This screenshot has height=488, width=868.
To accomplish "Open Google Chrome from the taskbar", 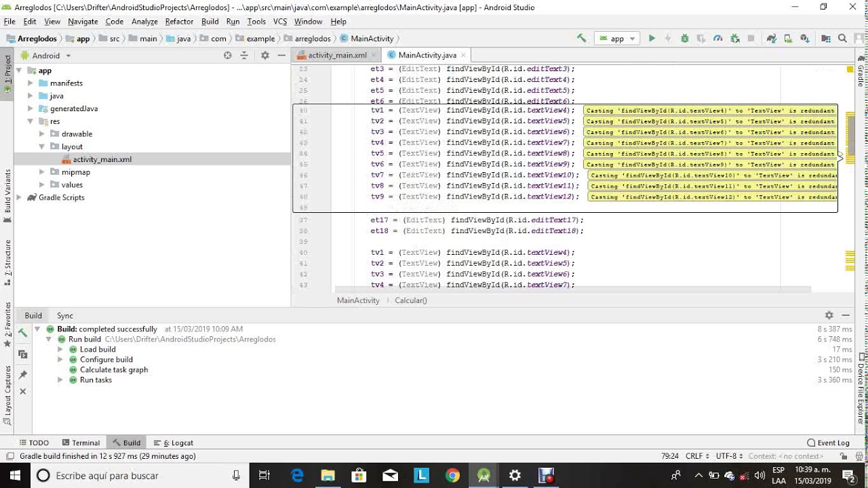I will point(452,475).
